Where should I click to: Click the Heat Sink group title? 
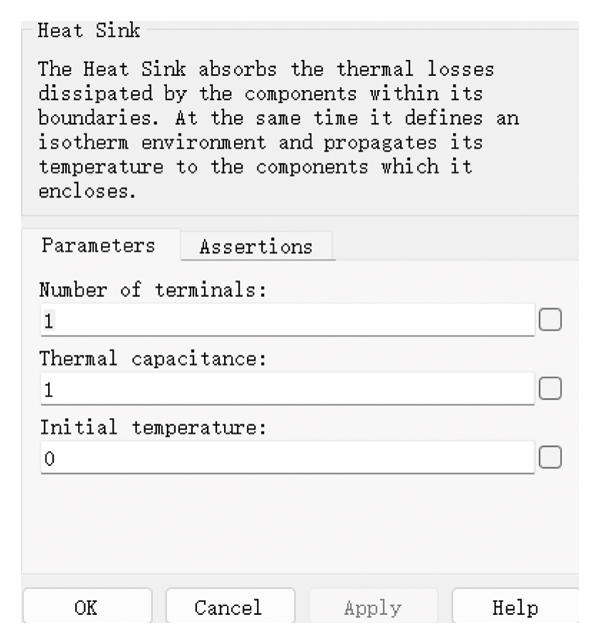87,30
